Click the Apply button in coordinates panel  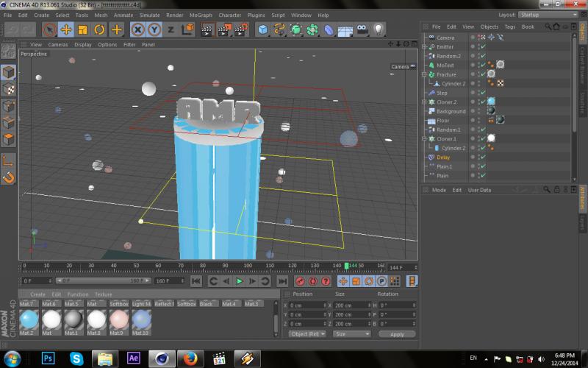pos(397,334)
